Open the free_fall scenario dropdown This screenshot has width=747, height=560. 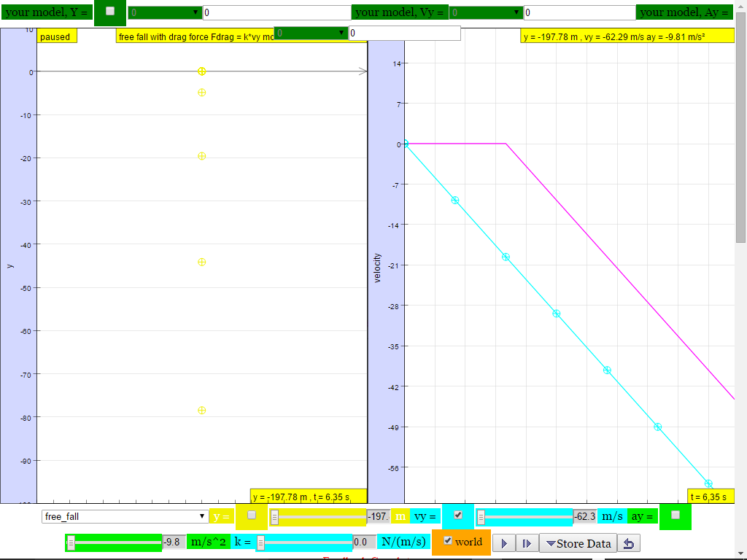(x=125, y=517)
